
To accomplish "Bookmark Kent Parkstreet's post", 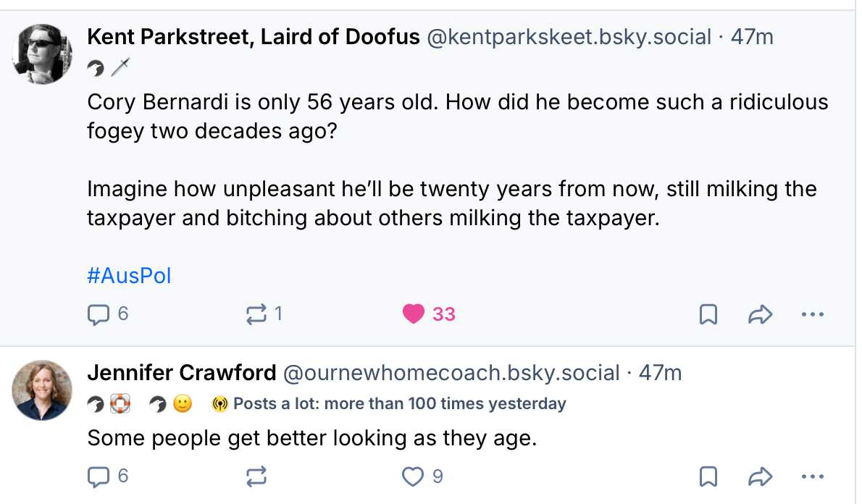I will (708, 314).
